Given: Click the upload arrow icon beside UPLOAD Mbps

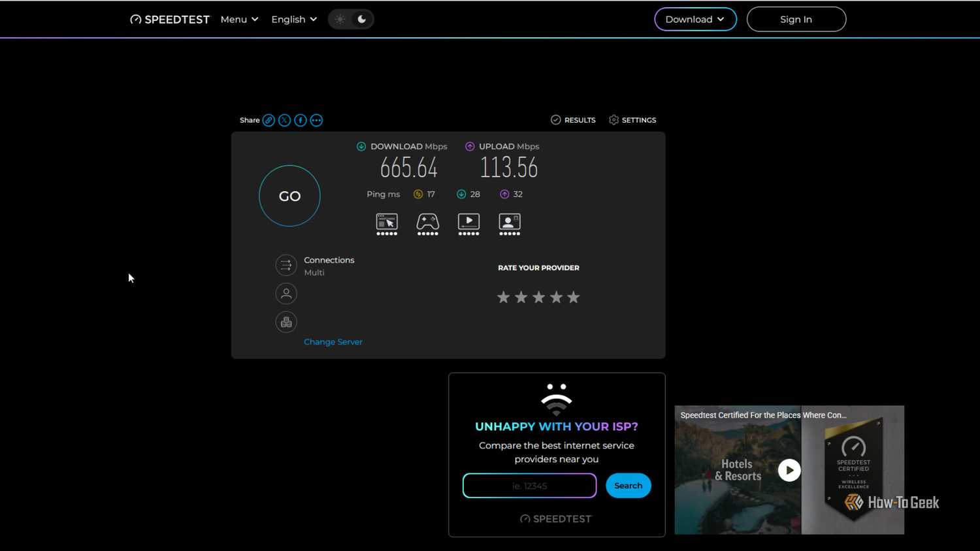Looking at the screenshot, I should 470,146.
